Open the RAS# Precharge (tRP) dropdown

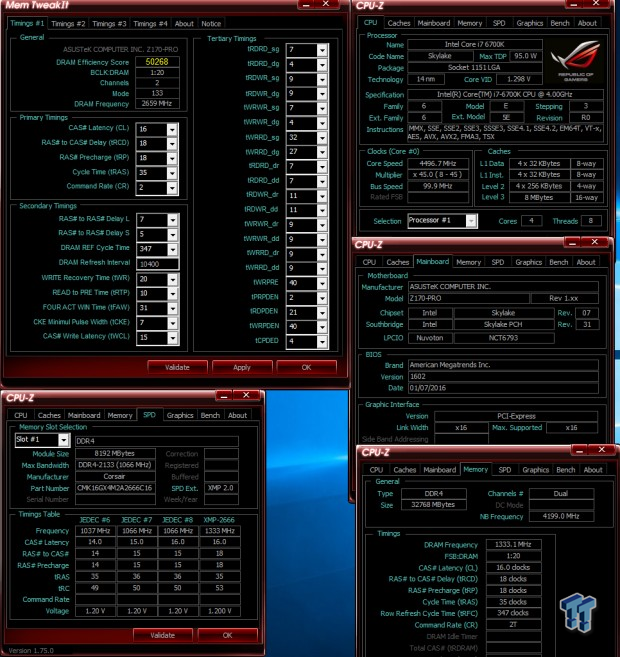172,159
